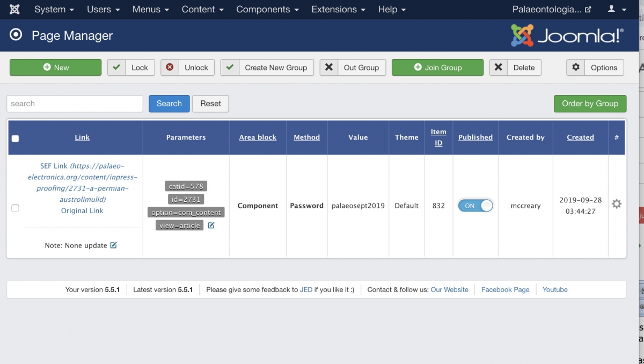Click the Lock button checkmark icon
Viewport: 644px width, 364px height.
(116, 68)
